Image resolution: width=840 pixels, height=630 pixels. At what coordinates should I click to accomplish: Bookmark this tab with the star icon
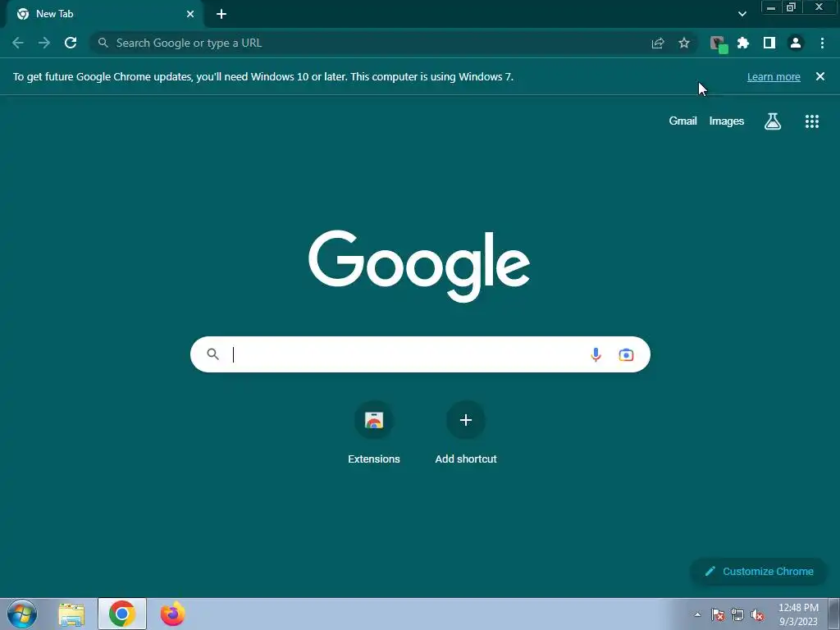(684, 43)
